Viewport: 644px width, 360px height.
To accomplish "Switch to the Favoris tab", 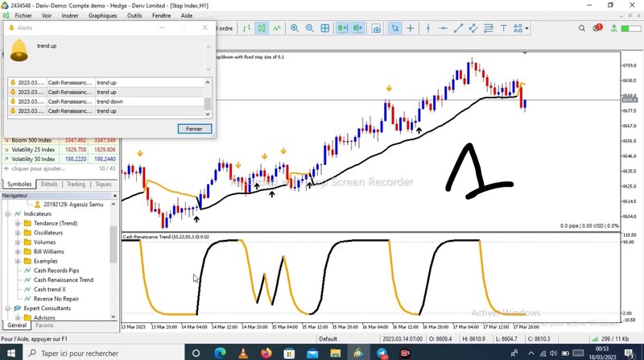I will pos(44,325).
